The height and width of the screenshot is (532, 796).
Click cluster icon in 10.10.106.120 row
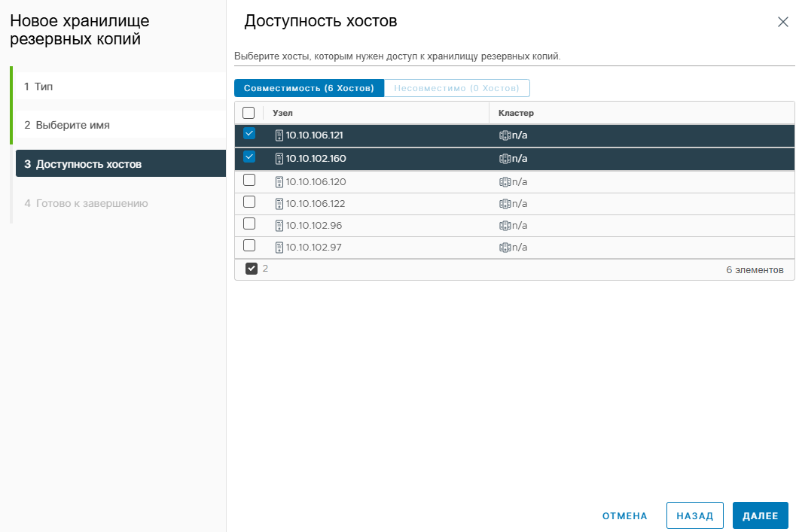pos(505,182)
